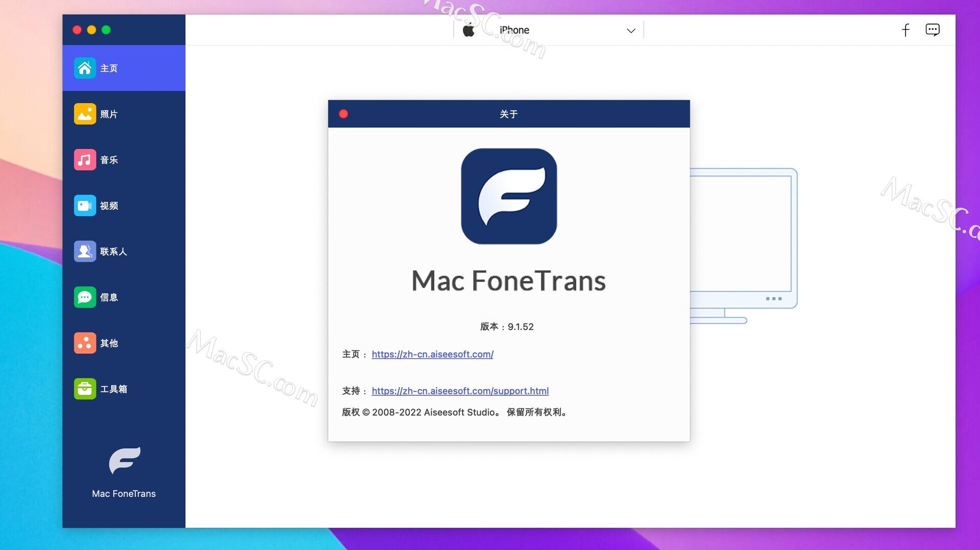Select the 照片 photos icon

pos(85,114)
